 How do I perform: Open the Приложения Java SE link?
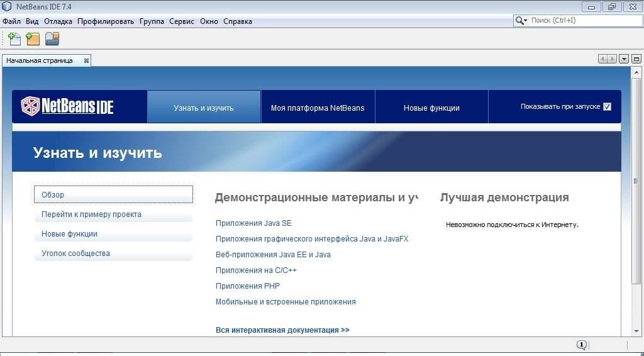click(253, 223)
